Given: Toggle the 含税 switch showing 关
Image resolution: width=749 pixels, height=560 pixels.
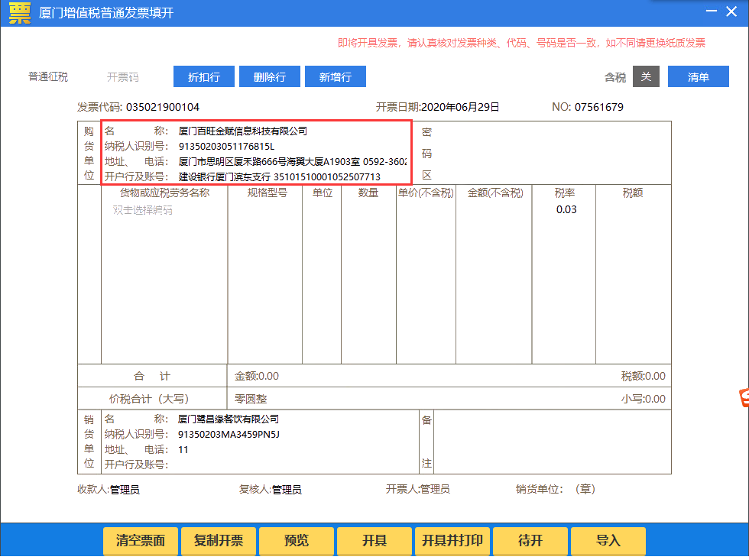Looking at the screenshot, I should point(646,76).
